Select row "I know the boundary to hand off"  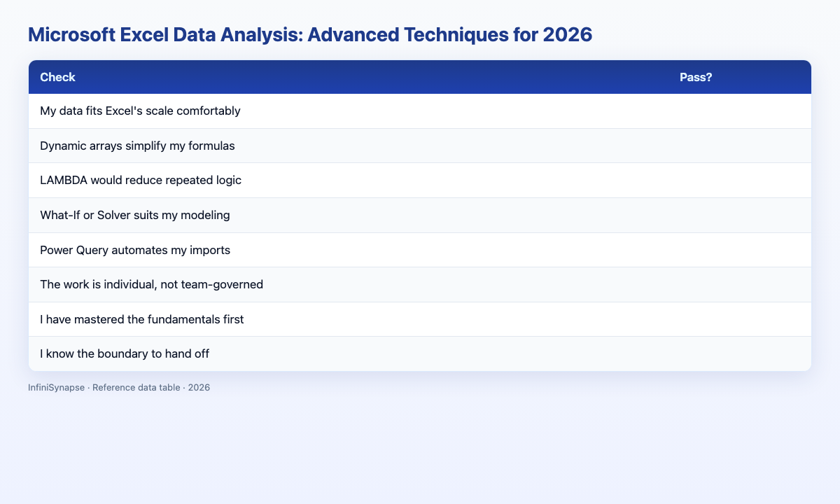point(420,353)
